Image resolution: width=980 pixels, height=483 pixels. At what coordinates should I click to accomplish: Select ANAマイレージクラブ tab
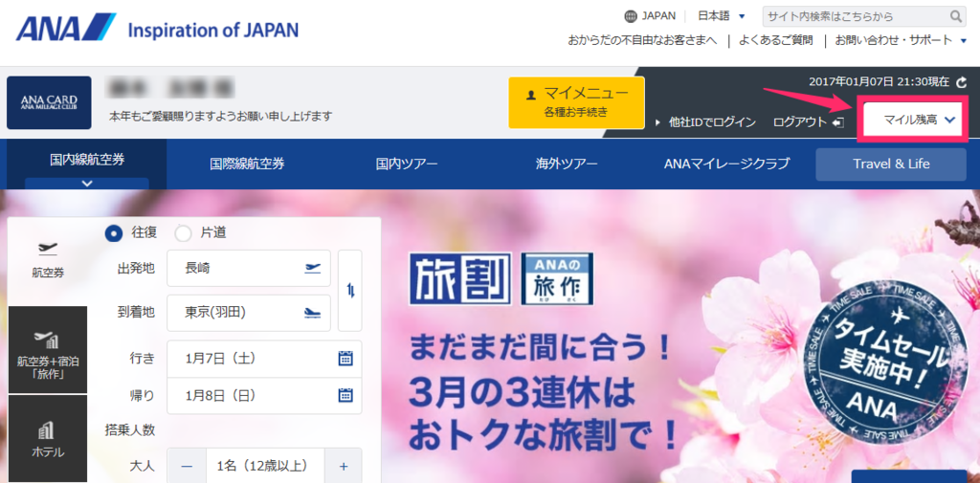[727, 165]
